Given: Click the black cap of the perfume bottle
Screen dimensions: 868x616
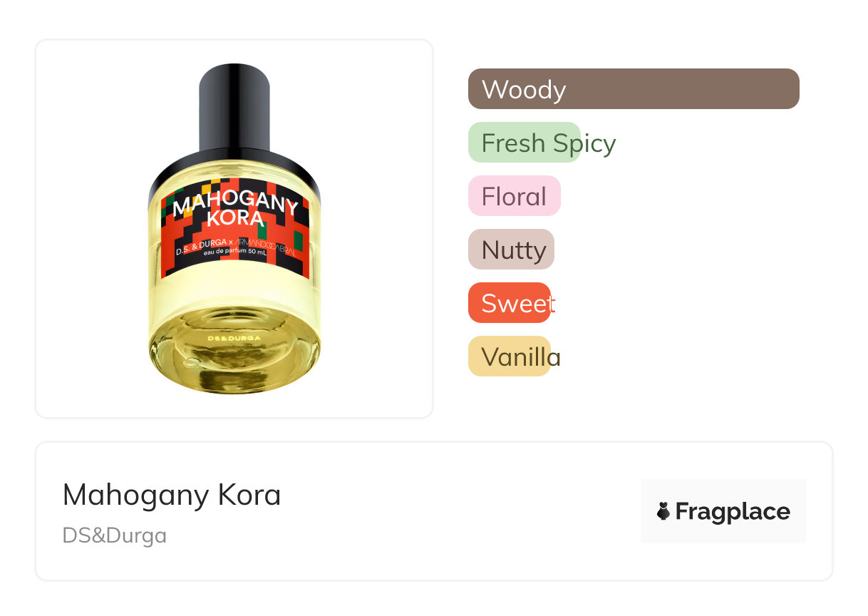Looking at the screenshot, I should pyautogui.click(x=234, y=107).
